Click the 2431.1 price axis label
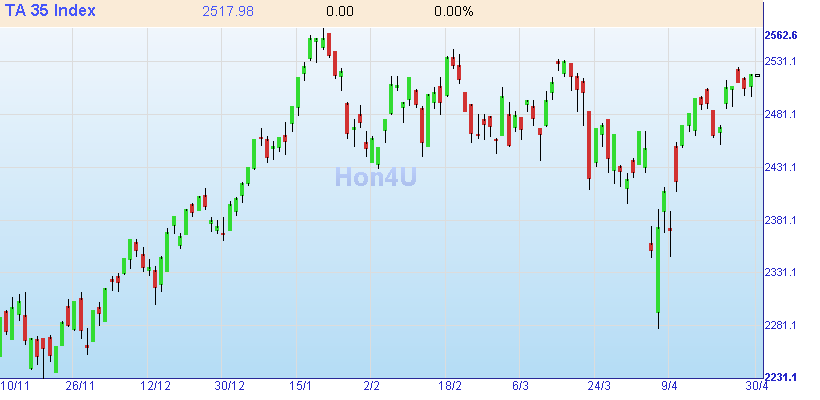 pos(781,167)
